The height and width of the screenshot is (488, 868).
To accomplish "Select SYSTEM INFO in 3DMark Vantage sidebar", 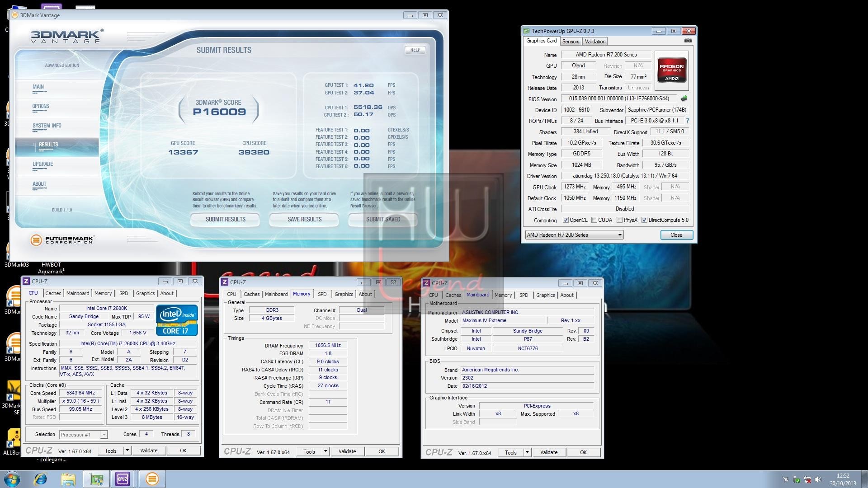I will point(47,126).
